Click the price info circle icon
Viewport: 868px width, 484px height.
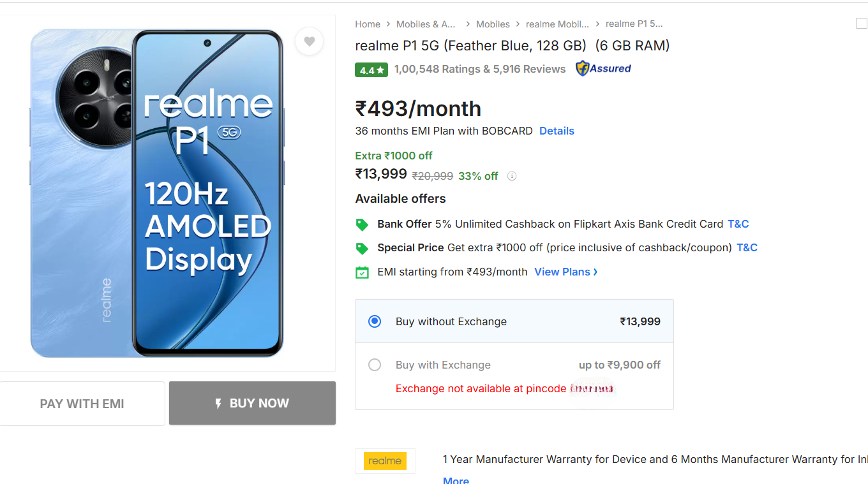511,176
